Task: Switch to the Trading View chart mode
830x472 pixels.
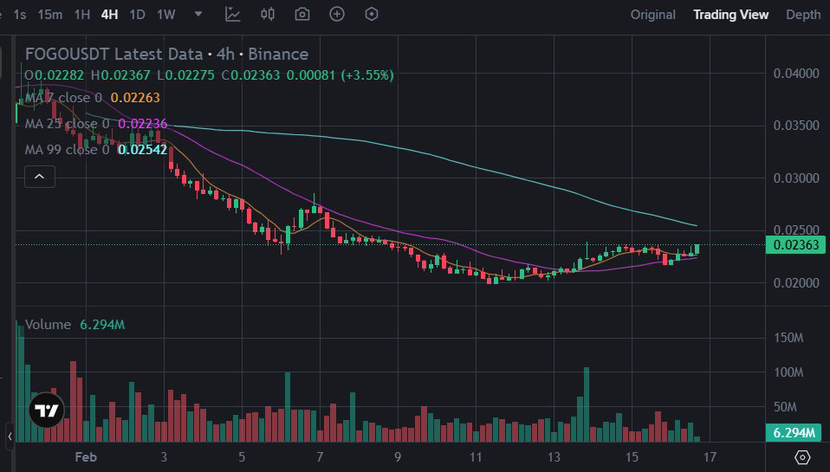Action: click(731, 15)
